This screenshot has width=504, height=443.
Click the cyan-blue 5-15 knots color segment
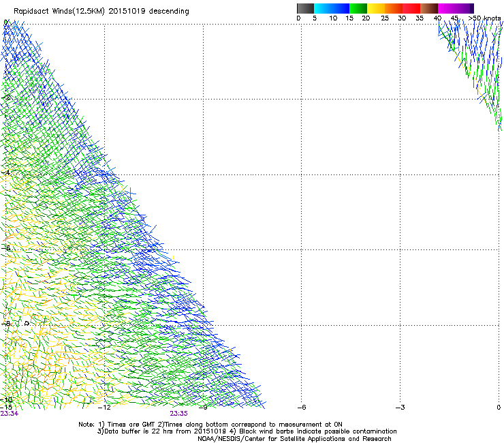[x=332, y=8]
